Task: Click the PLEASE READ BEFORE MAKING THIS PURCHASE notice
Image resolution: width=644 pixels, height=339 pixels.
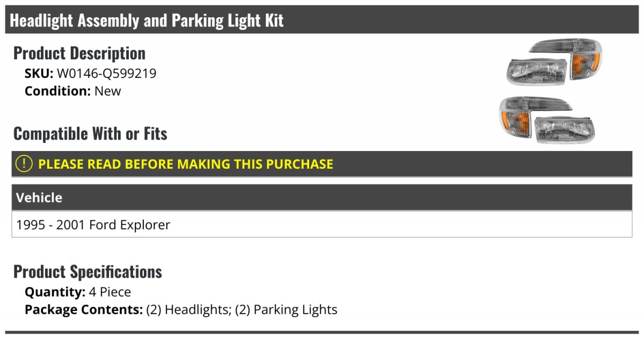Action: pyautogui.click(x=186, y=164)
